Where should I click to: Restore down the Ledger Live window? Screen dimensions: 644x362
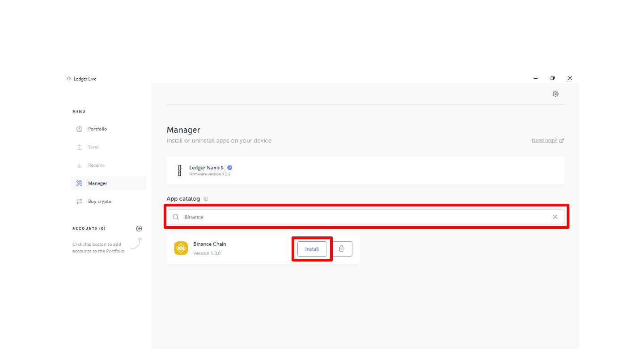pyautogui.click(x=553, y=78)
